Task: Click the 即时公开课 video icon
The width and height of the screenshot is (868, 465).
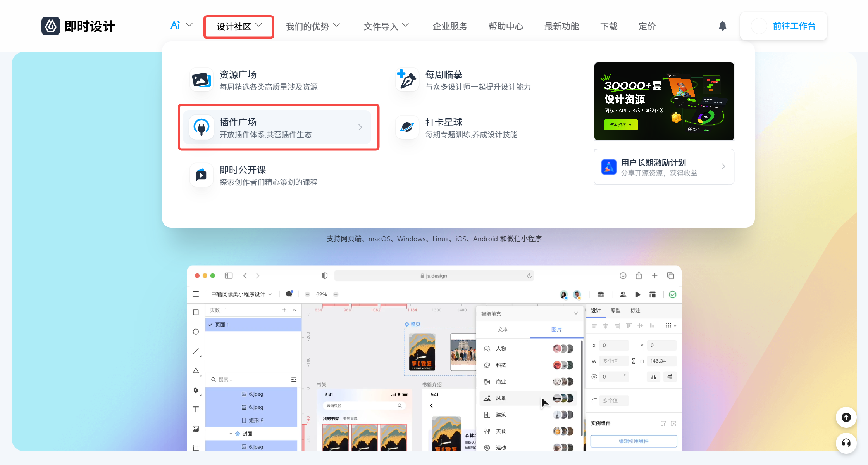Action: tap(201, 175)
